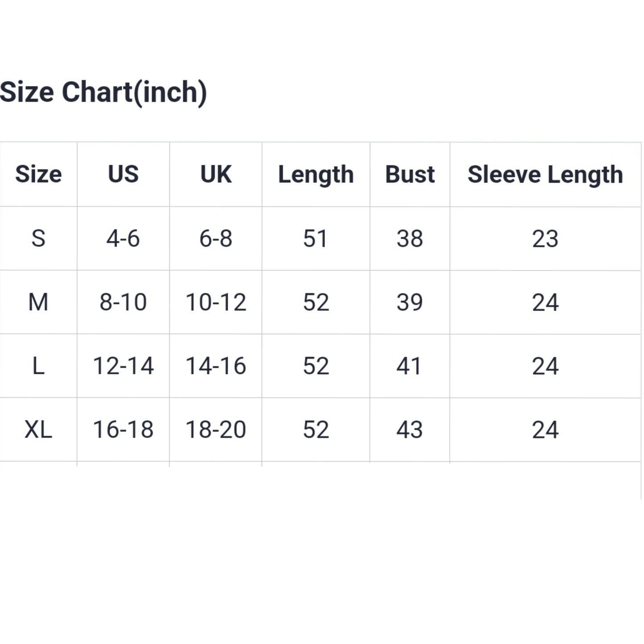Screen dimensions: 644x644
Task: Select the Sleeve Length column header
Action: click(x=545, y=174)
